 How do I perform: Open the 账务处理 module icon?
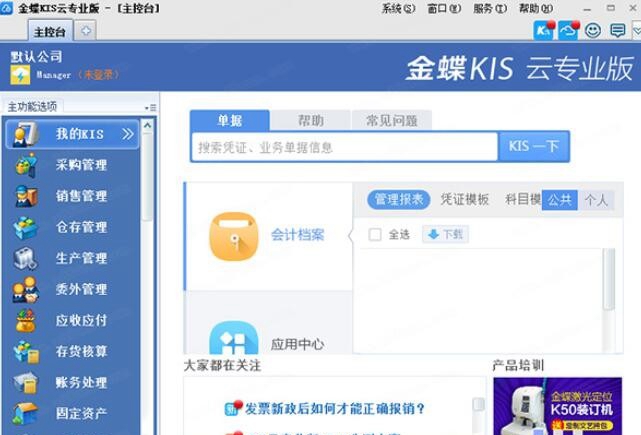(25, 382)
